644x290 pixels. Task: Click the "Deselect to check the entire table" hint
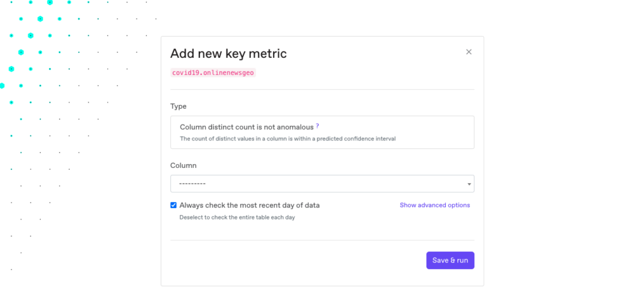[x=237, y=217]
